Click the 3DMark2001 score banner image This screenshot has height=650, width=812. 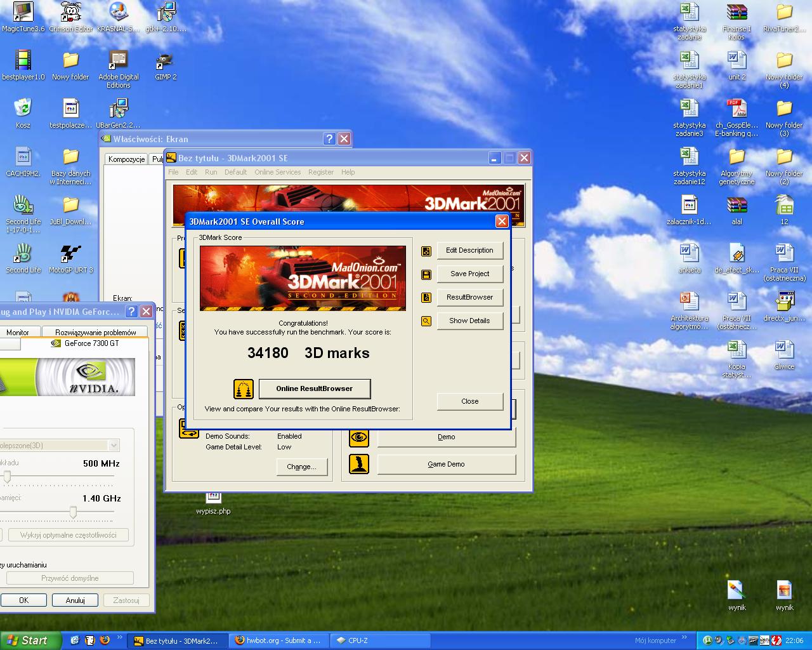coord(303,278)
